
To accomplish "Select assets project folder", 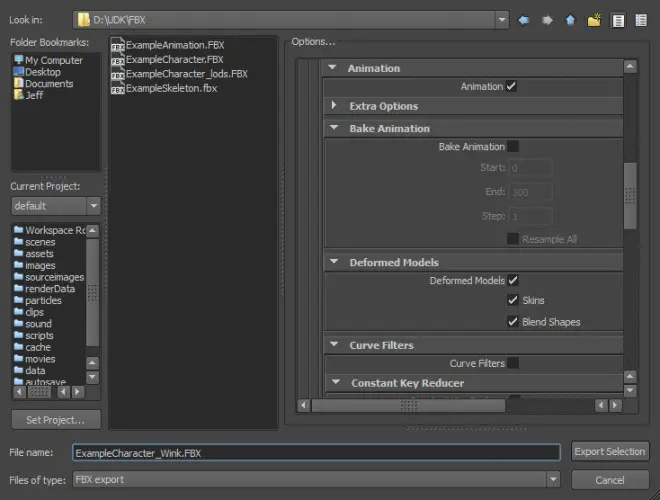I will tap(34, 254).
